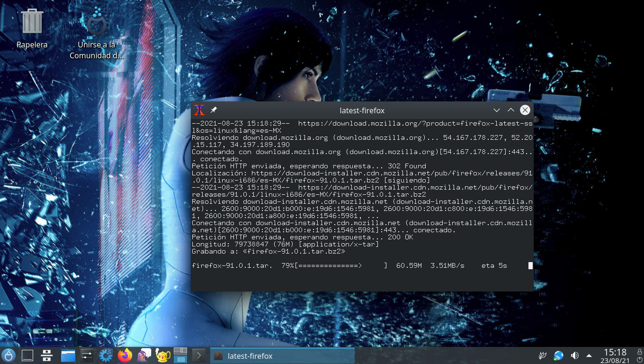Viewport: 644px width, 364px height.
Task: Click the blue gear tools icon in taskbar
Action: (106, 355)
